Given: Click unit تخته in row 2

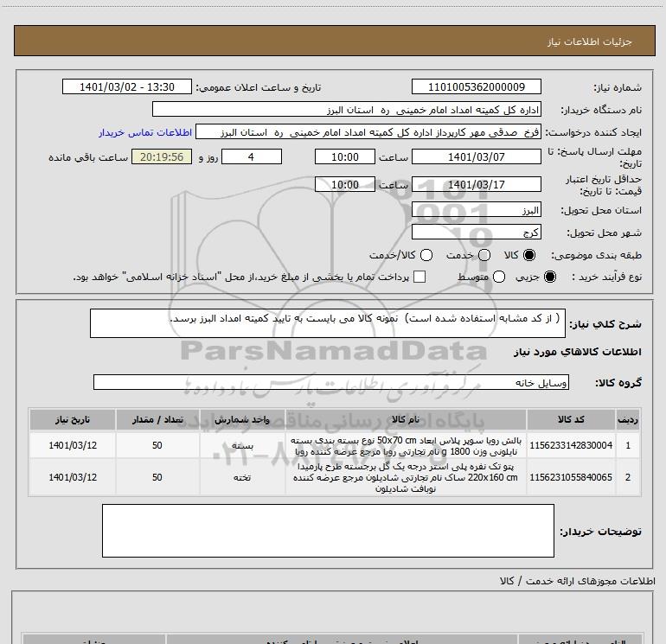Looking at the screenshot, I should click(x=242, y=477).
